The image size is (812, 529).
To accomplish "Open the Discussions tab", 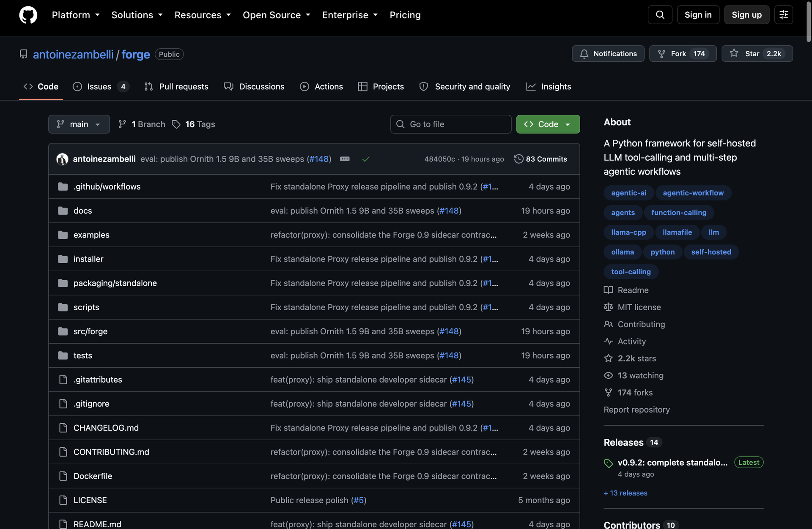I will pyautogui.click(x=254, y=87).
